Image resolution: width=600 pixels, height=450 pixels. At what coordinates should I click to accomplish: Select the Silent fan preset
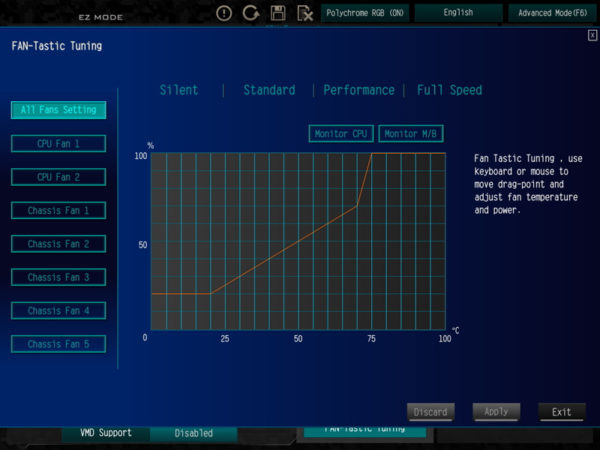point(179,90)
